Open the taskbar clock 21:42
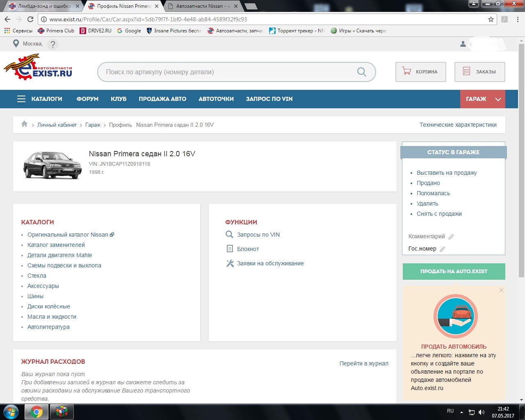This screenshot has width=525, height=420. click(x=503, y=412)
